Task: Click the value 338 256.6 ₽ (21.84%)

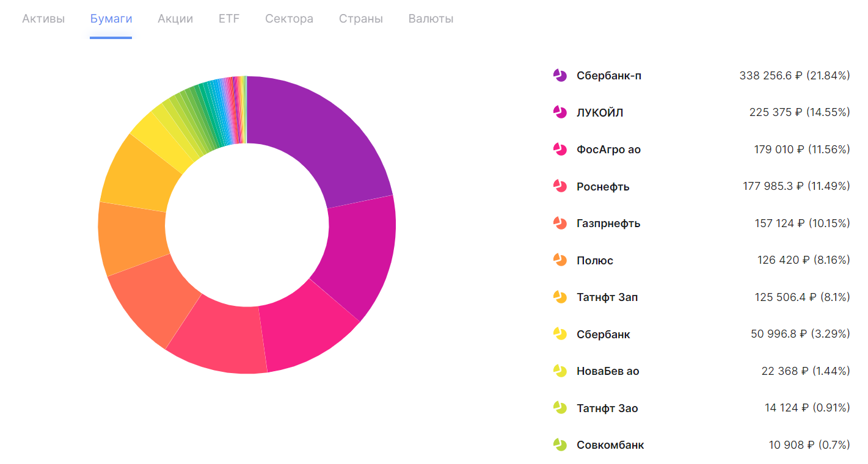Action: click(x=795, y=76)
